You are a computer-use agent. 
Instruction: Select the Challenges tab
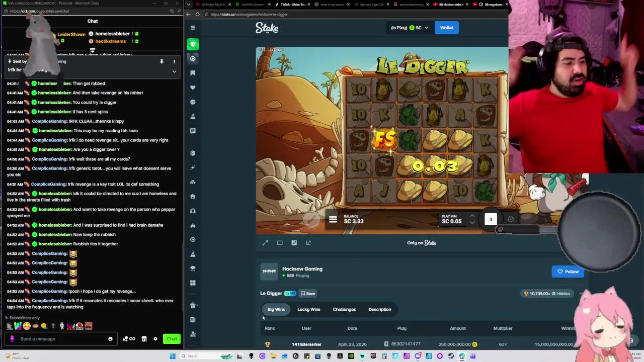(x=344, y=309)
